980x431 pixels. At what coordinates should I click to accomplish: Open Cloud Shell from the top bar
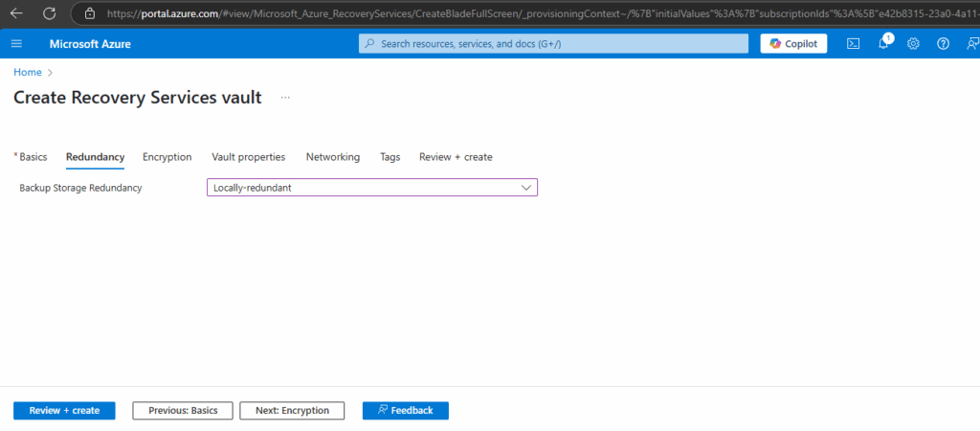click(x=853, y=44)
